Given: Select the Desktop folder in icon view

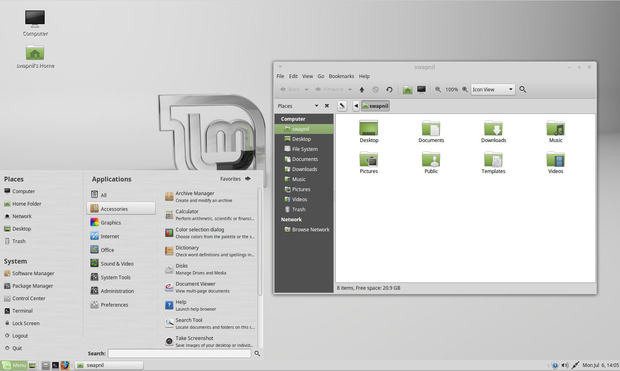Looking at the screenshot, I should 369,132.
